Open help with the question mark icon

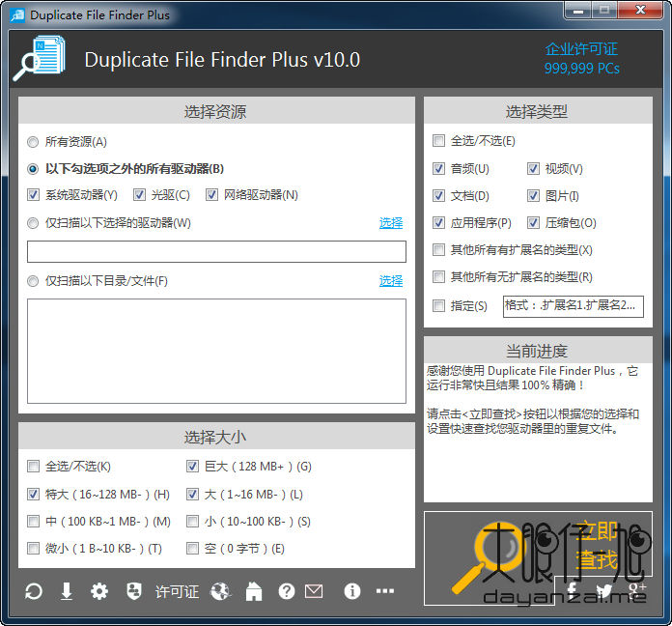pos(287,591)
